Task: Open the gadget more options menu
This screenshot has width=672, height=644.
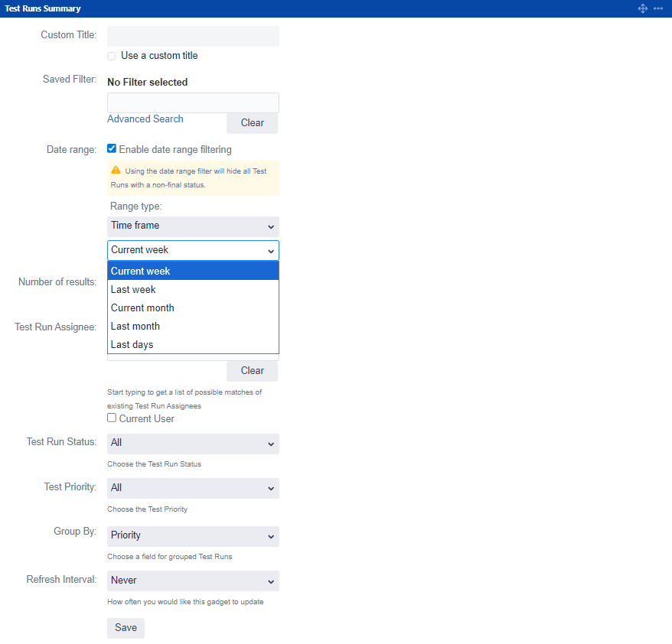Action: tap(658, 8)
